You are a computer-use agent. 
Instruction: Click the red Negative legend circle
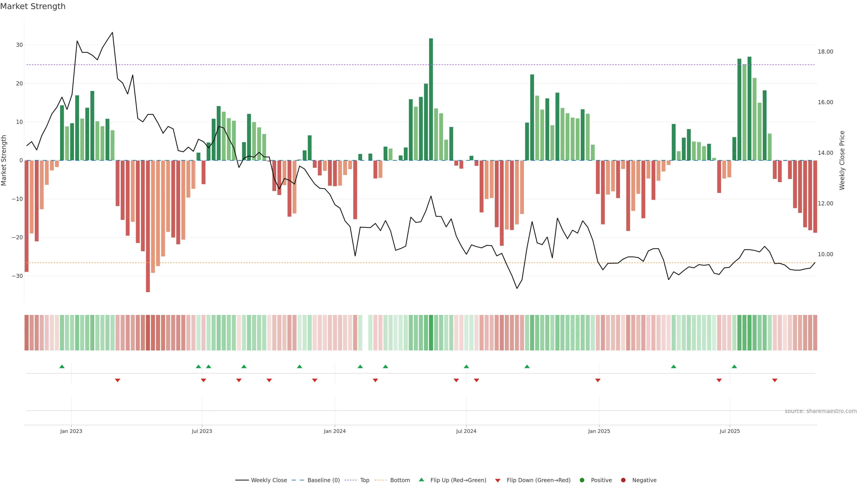623,480
